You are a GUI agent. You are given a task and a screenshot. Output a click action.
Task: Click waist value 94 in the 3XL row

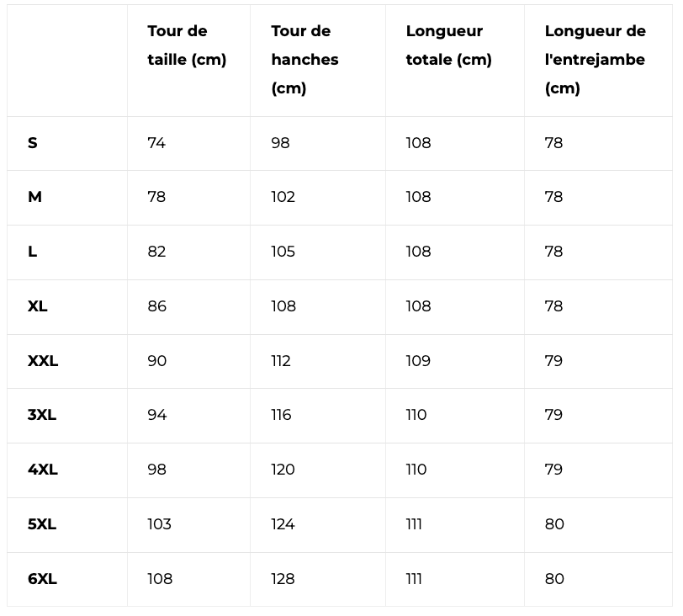click(157, 415)
